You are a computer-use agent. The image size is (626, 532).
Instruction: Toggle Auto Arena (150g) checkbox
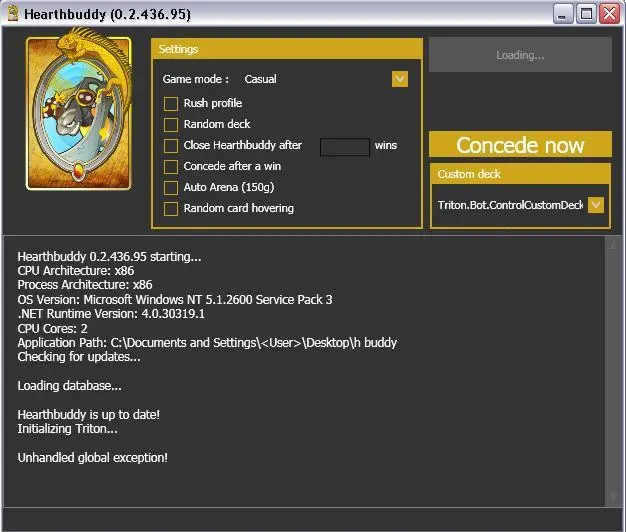[171, 187]
